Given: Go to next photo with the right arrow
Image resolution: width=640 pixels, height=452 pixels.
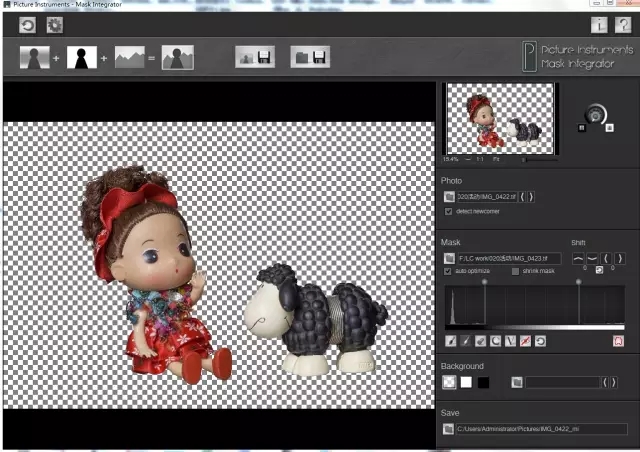Looking at the screenshot, I should [530, 197].
